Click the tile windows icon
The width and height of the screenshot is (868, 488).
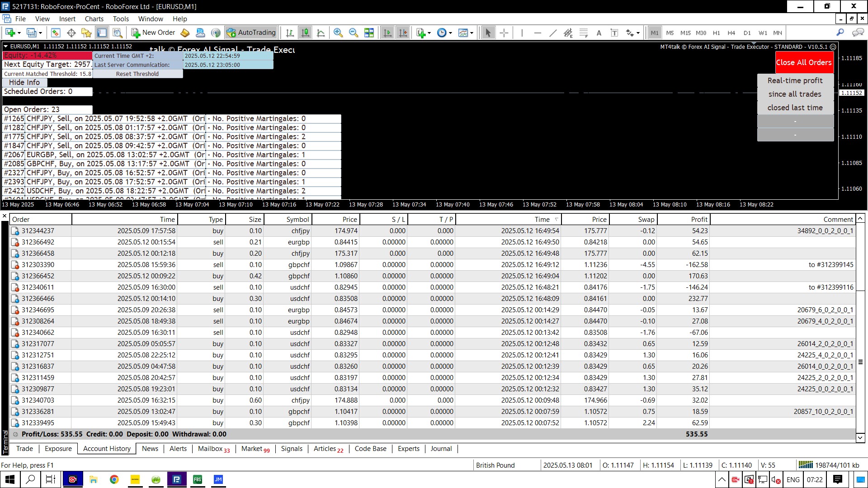coord(369,33)
